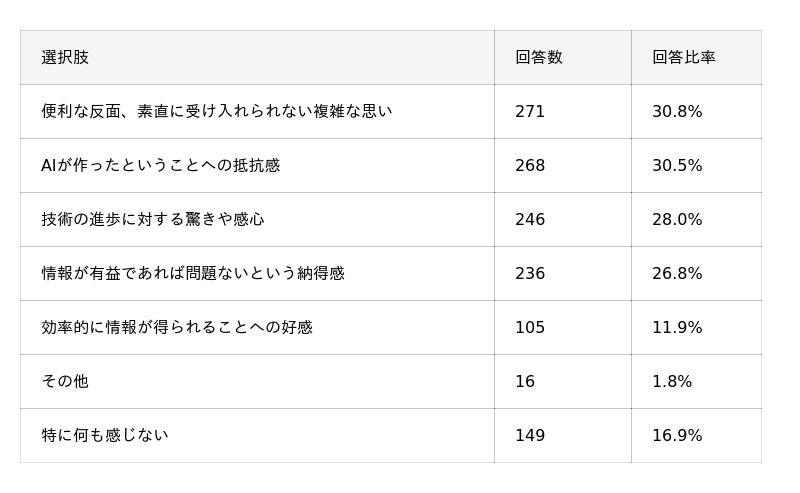800x493 pixels.
Task: Select the 便利な反面、素直に受け入れられない複雑な思い row label
Action: point(217,111)
